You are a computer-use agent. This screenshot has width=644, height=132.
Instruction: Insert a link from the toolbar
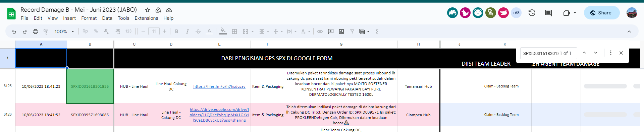pos(320,31)
